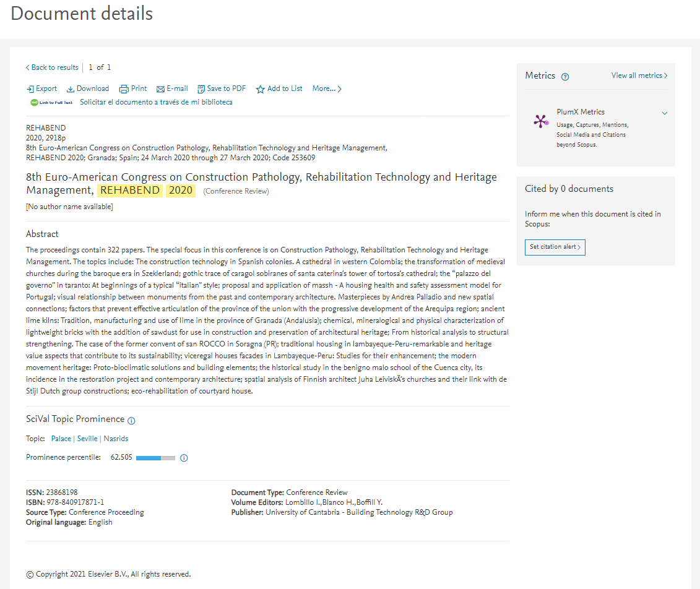Click the prominence value 62.505
The height and width of the screenshot is (589, 700).
(x=121, y=457)
